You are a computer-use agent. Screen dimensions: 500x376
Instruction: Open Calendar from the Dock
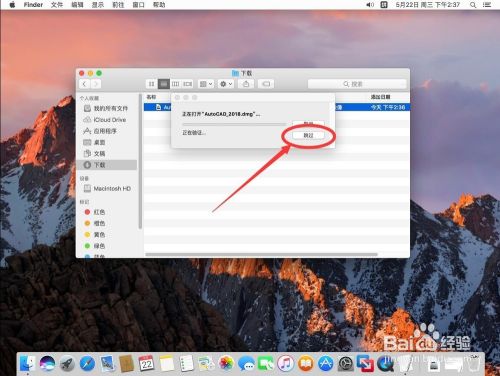pyautogui.click(x=147, y=363)
